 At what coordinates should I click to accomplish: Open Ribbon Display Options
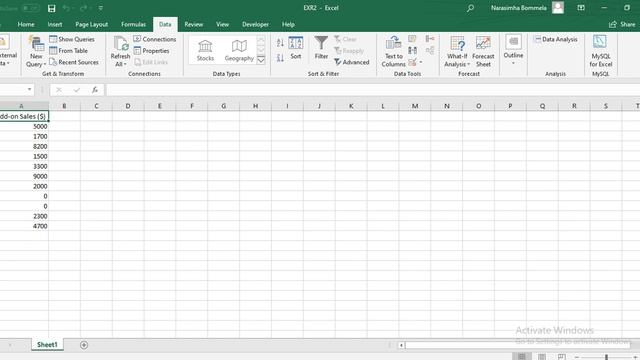click(581, 8)
